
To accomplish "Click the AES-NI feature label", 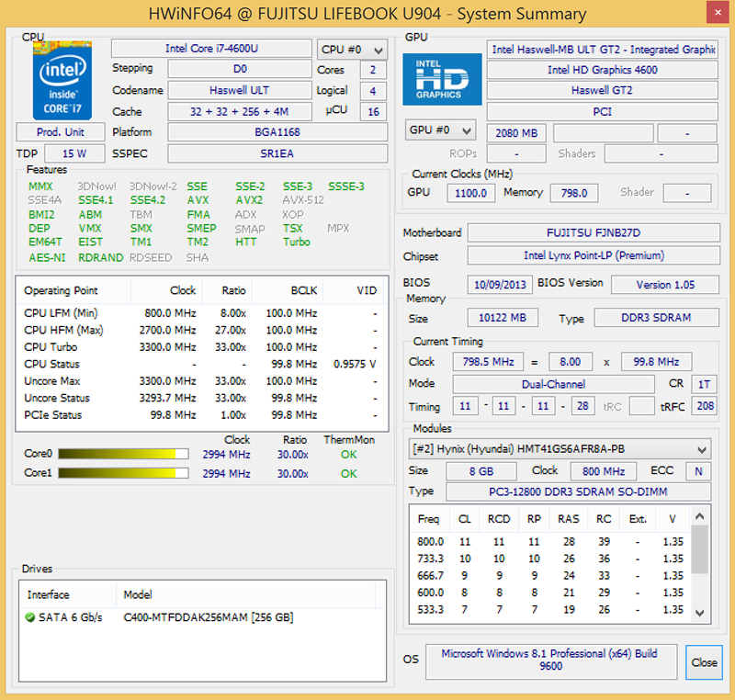I will (47, 258).
